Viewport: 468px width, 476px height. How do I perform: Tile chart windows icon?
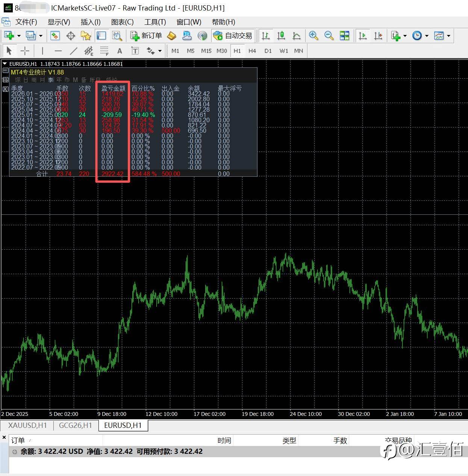[x=344, y=36]
